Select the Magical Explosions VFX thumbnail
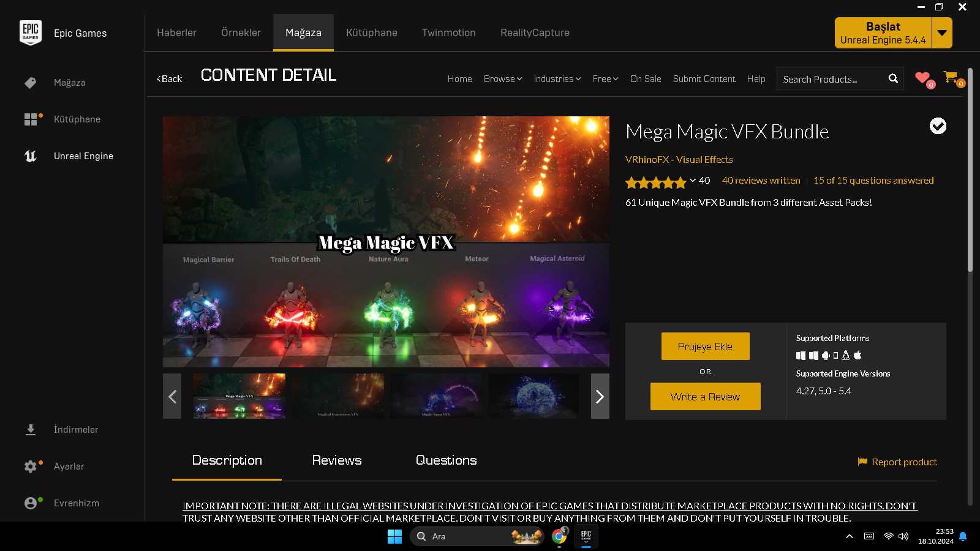980x551 pixels. (x=338, y=396)
